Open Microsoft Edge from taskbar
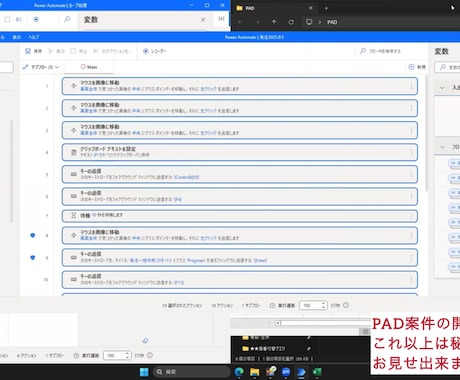Screen dimensions: 460x380 239,372
